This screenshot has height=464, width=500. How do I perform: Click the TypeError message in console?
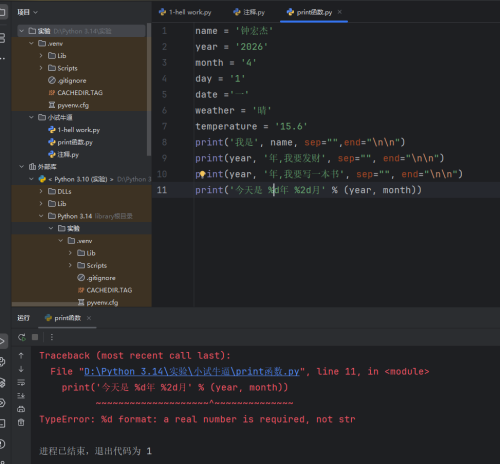197,419
